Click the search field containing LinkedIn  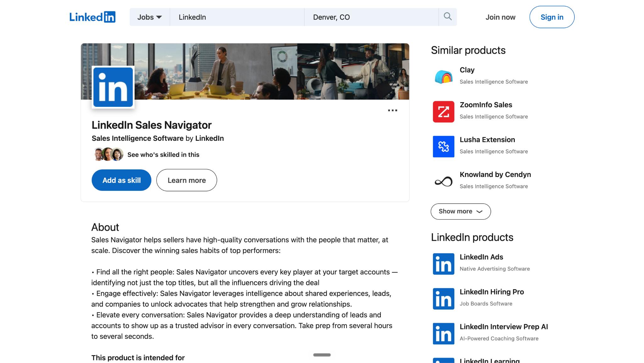coord(237,17)
